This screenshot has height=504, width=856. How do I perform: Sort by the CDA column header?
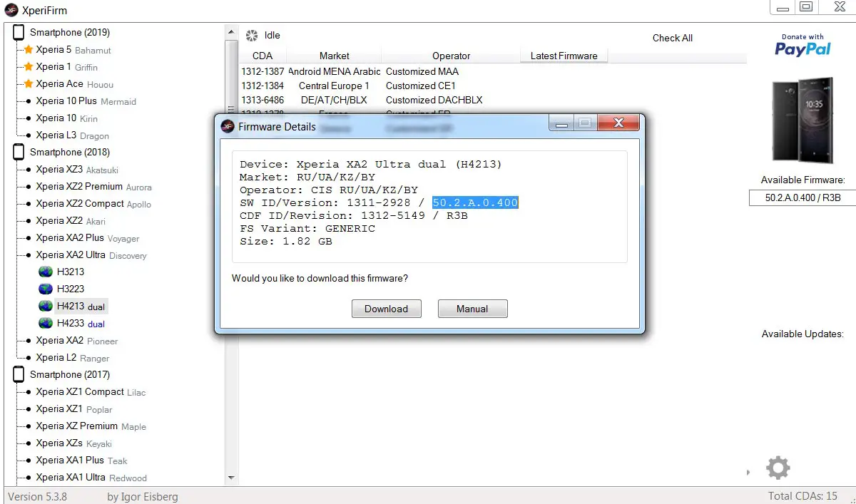263,56
